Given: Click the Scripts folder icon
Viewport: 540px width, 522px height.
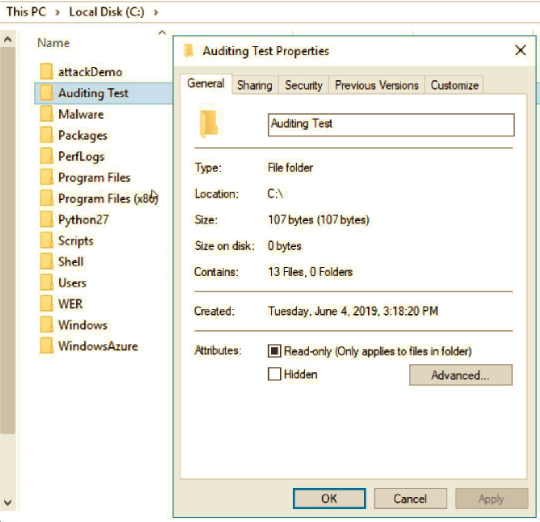Looking at the screenshot, I should (46, 240).
